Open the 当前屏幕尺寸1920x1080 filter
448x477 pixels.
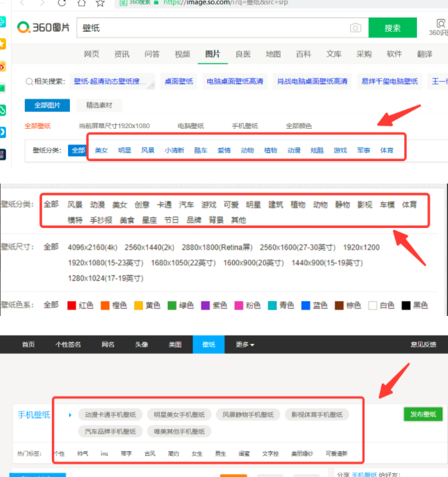(114, 126)
